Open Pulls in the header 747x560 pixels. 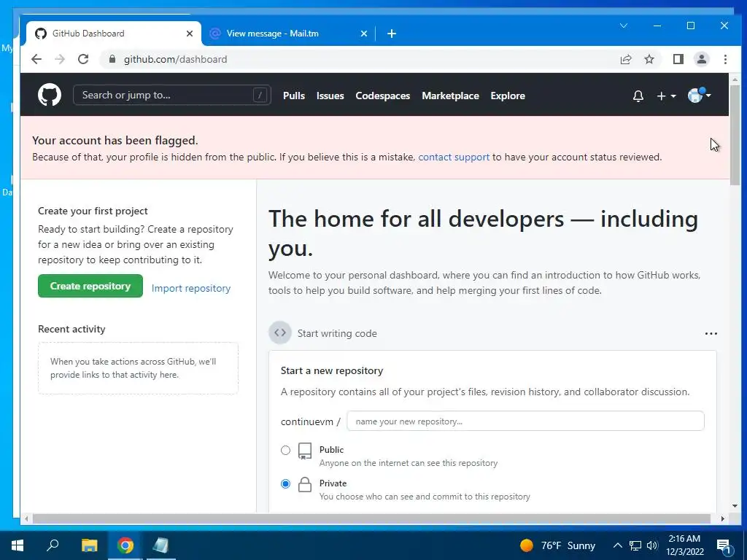click(294, 96)
